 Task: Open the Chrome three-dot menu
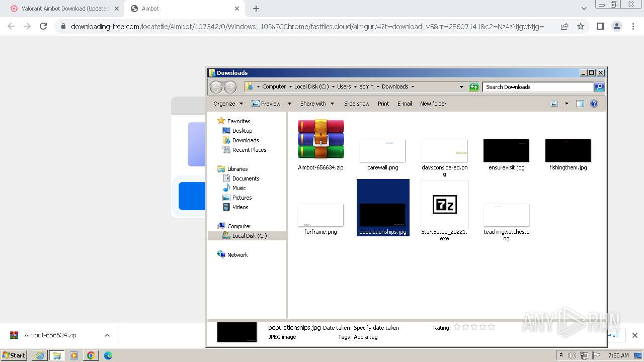[x=633, y=26]
